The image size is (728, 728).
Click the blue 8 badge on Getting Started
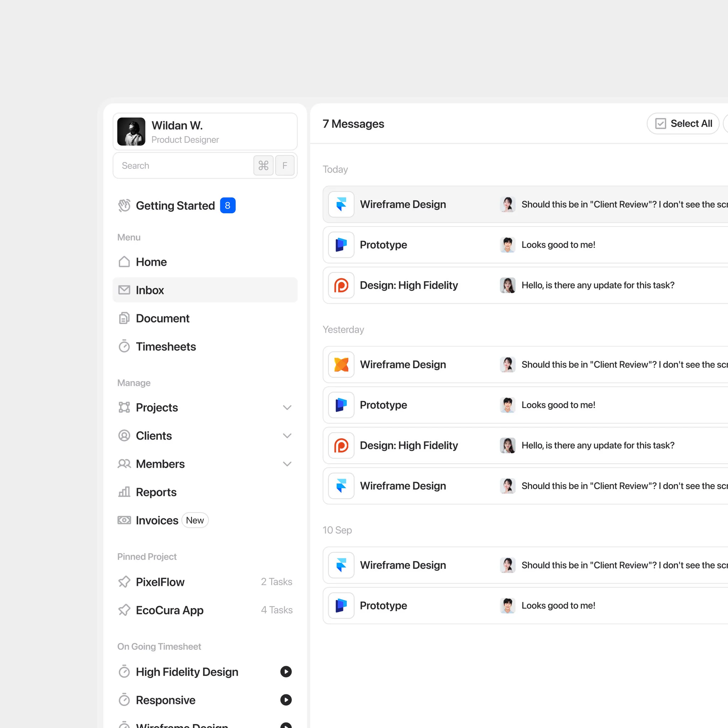click(x=227, y=205)
